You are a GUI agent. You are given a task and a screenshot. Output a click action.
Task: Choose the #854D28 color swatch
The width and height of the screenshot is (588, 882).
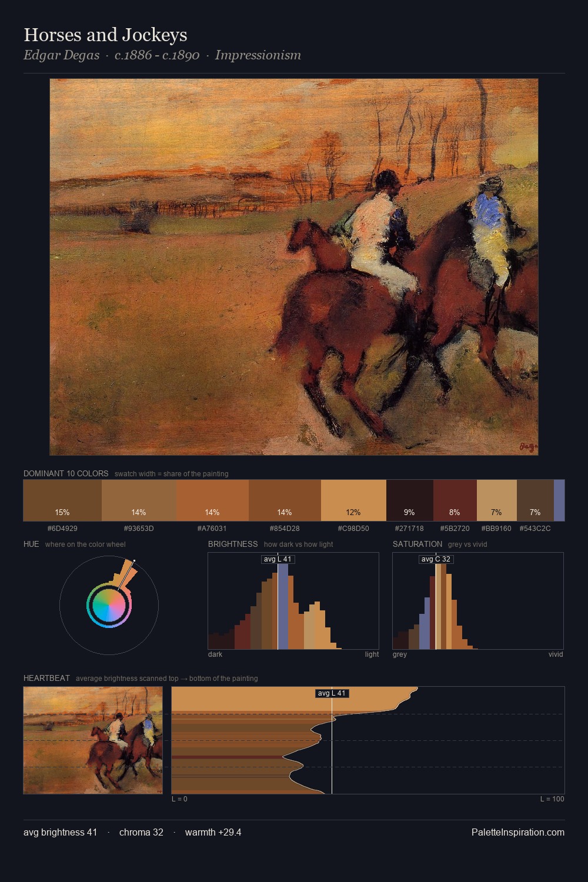(285, 500)
